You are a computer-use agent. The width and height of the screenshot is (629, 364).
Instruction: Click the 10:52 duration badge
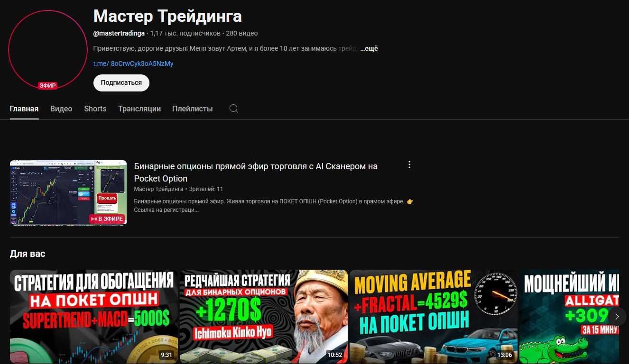click(x=334, y=355)
